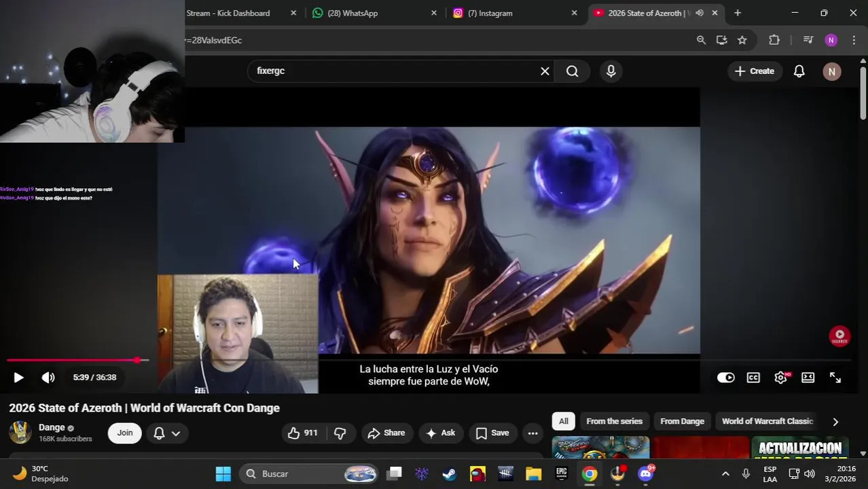Image resolution: width=868 pixels, height=489 pixels.
Task: Like the video with 911 likes
Action: [303, 433]
